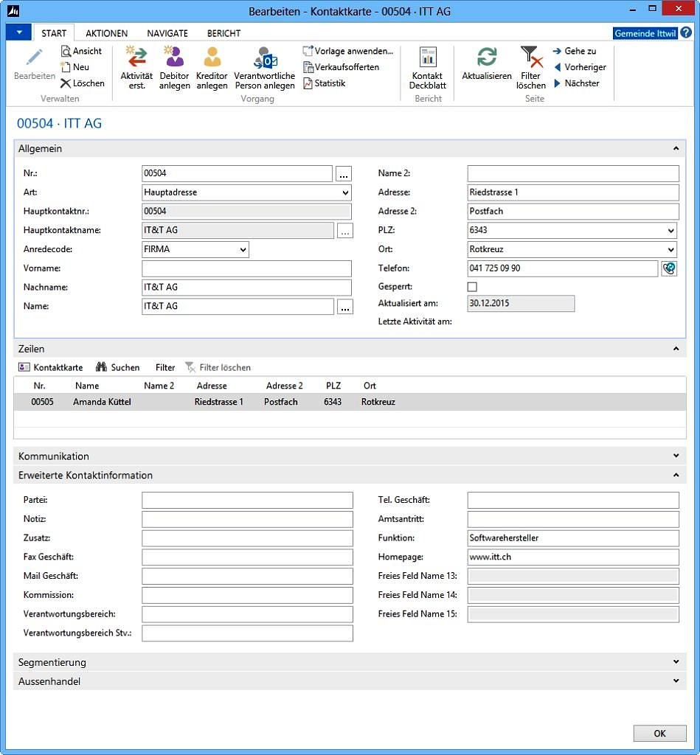This screenshot has height=755, width=700.
Task: Open the Ansicht view option
Action: click(81, 51)
